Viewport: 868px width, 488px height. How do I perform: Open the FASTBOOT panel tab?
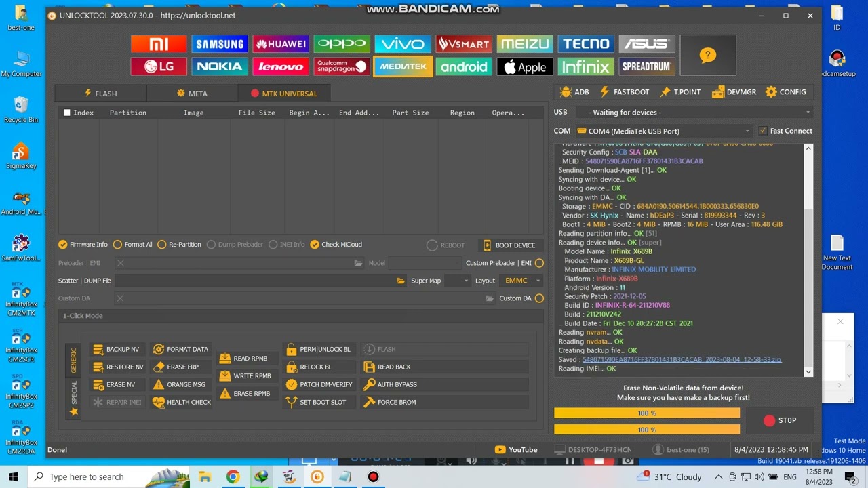tap(624, 92)
